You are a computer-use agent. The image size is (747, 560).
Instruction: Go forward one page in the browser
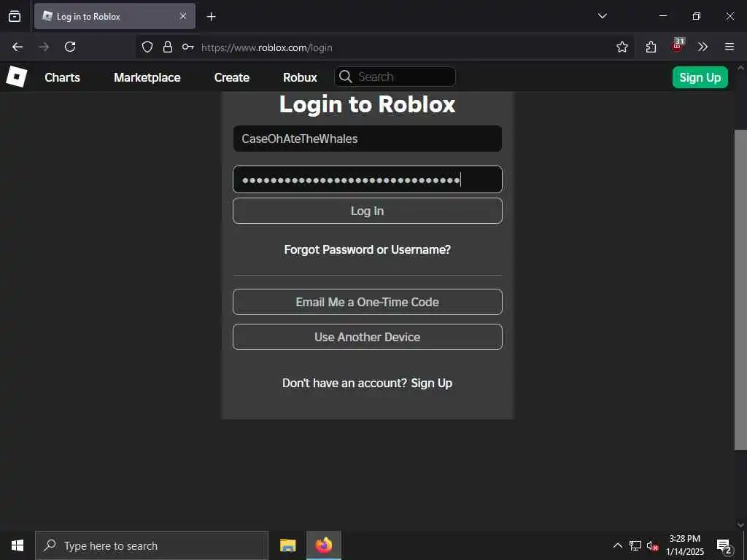coord(44,47)
